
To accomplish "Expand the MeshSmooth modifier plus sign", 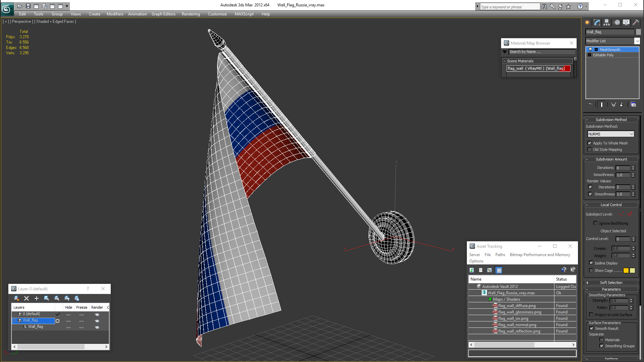I will [x=596, y=50].
